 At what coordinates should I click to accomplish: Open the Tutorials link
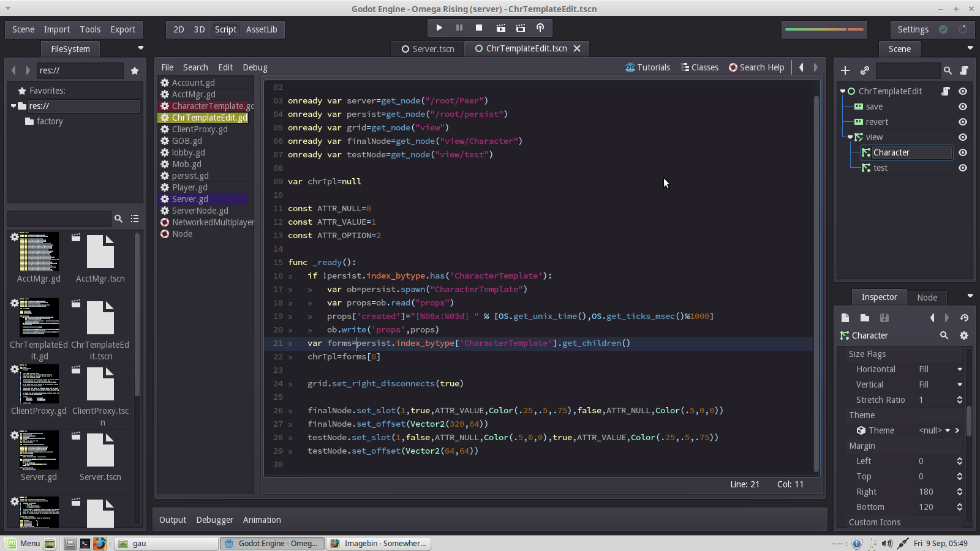(647, 67)
